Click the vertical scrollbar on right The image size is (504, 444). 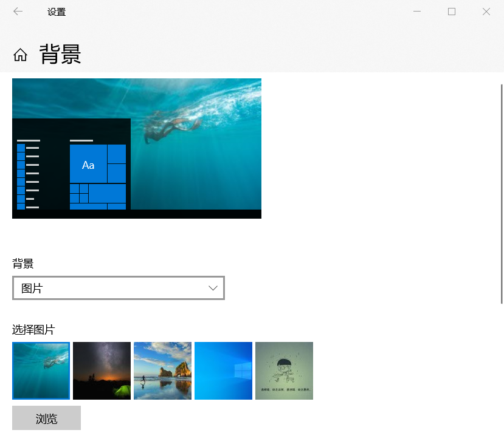tap(502, 194)
